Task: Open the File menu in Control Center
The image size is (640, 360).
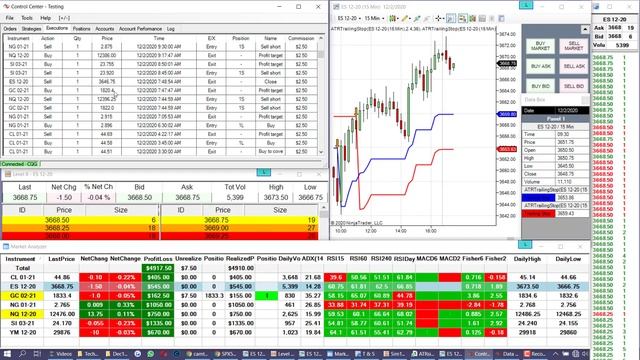Action: tap(9, 18)
